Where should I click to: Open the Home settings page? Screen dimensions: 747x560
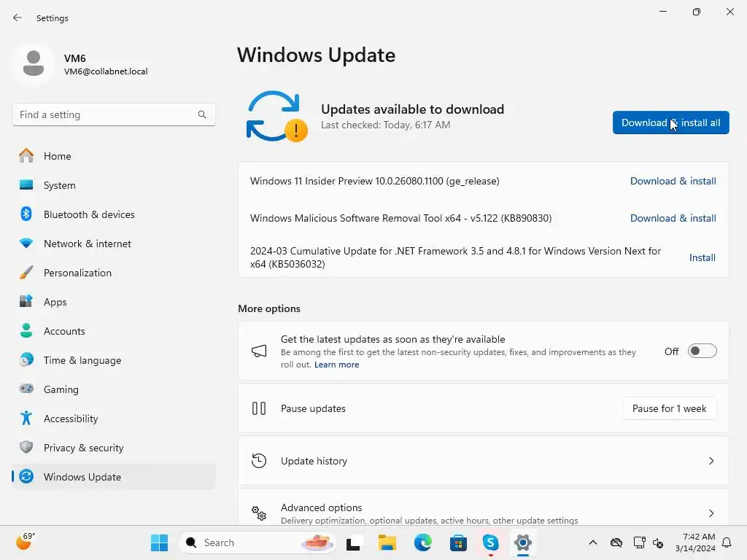click(x=114, y=156)
